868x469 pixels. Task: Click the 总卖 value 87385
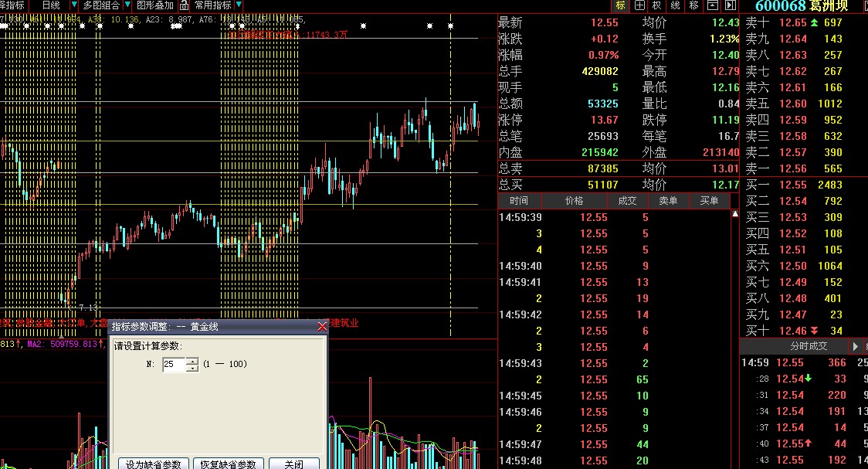(x=603, y=168)
